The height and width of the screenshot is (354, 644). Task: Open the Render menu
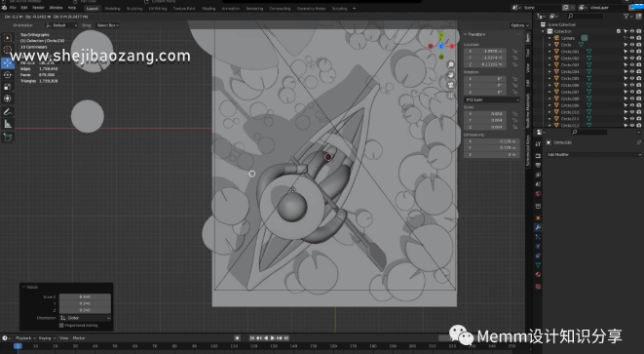tap(38, 8)
